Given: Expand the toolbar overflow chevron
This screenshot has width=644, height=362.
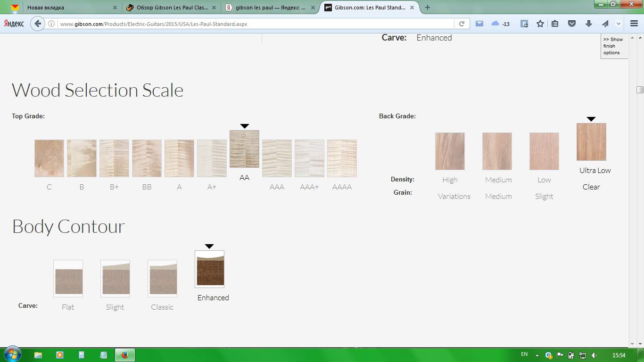Looking at the screenshot, I should [619, 24].
